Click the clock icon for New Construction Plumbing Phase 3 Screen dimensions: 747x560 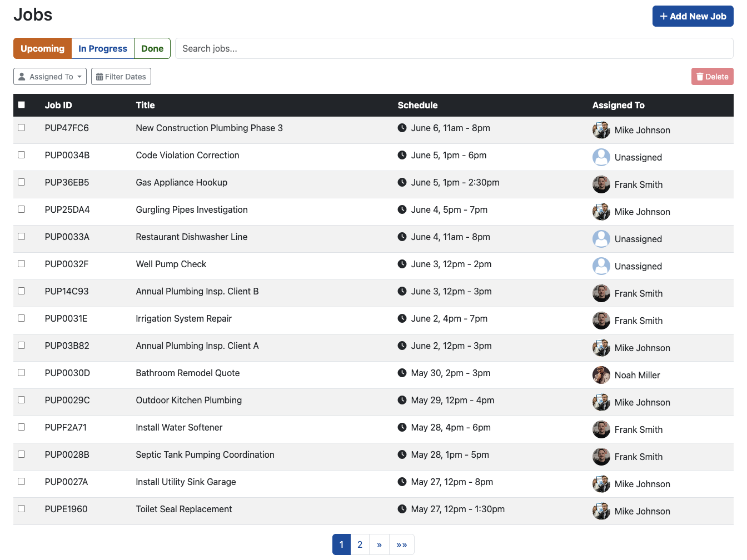(402, 128)
